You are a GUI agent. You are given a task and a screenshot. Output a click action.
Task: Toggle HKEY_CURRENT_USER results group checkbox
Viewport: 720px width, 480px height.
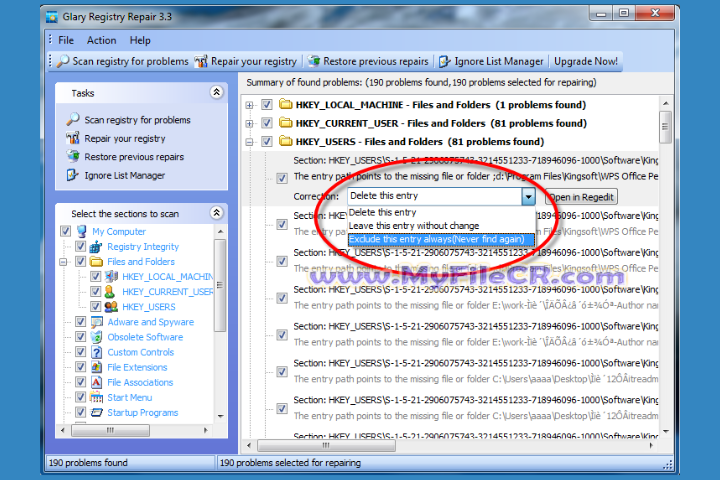click(x=267, y=123)
